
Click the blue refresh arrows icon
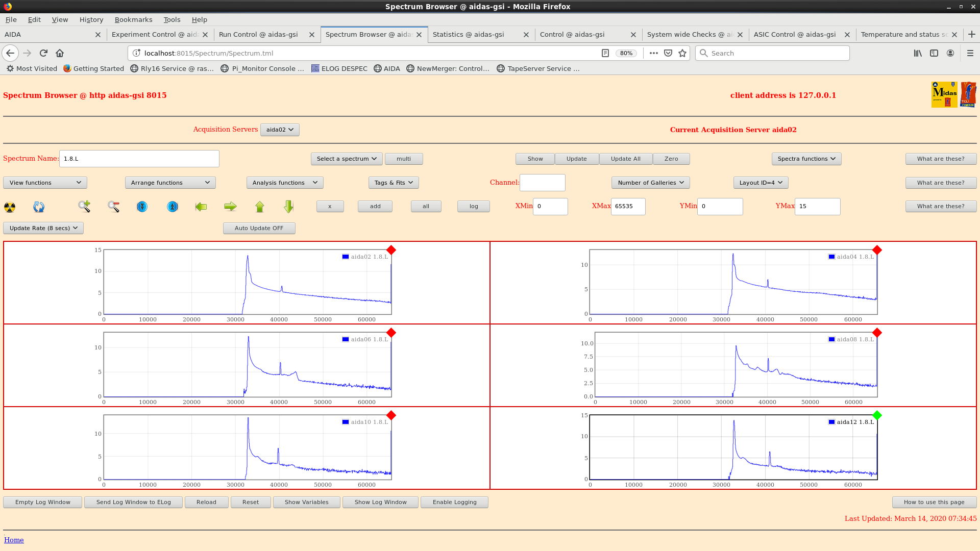[39, 207]
